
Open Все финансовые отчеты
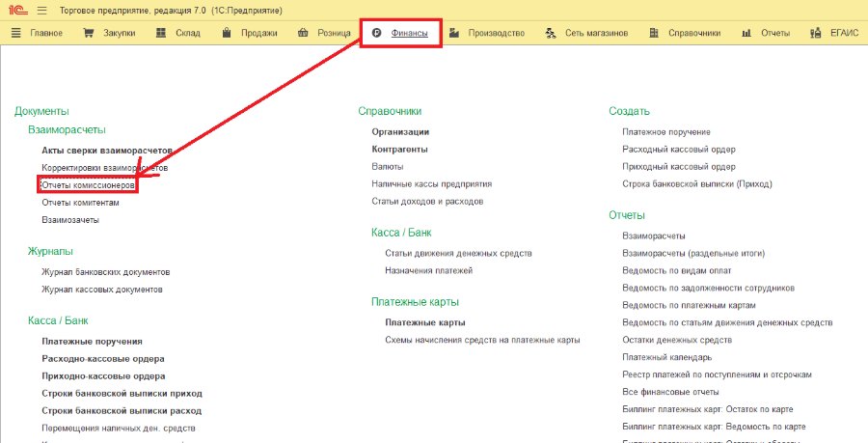670,392
